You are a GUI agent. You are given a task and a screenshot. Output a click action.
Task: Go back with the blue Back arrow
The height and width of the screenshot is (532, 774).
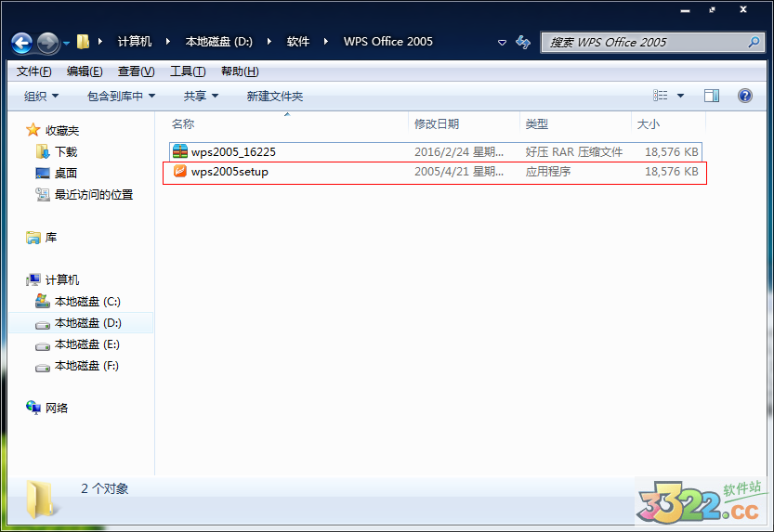click(21, 43)
